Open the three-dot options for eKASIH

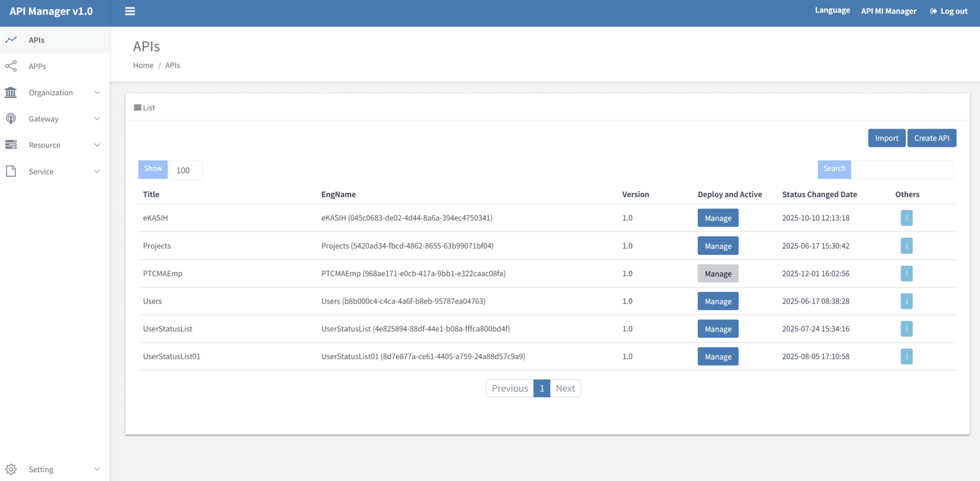click(x=907, y=218)
